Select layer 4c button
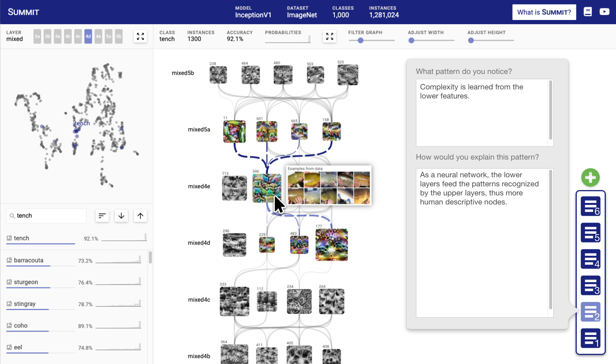616x364 pixels. 78,37
